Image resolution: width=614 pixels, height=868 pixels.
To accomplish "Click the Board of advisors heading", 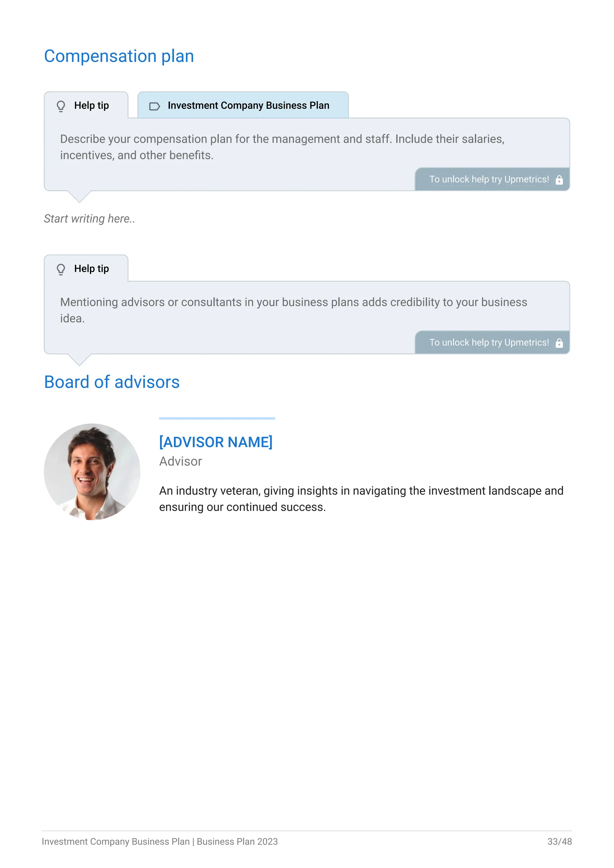I will [x=112, y=382].
